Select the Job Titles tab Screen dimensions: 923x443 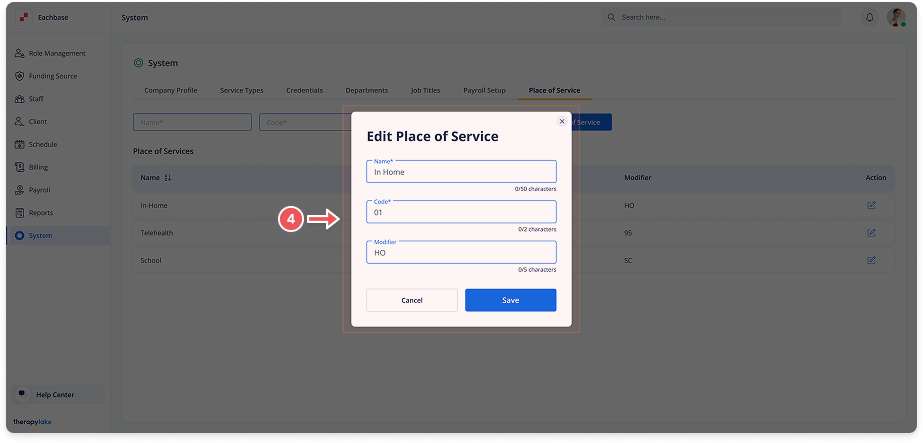point(425,91)
